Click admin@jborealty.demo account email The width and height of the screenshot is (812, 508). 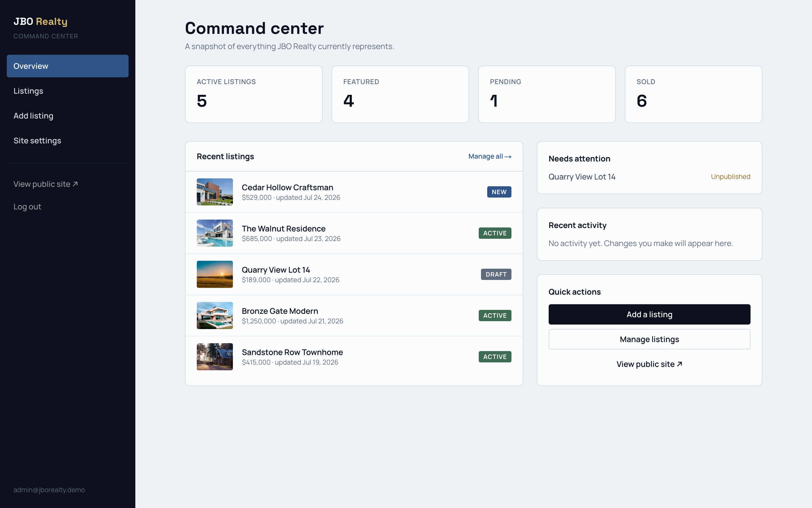coord(49,490)
